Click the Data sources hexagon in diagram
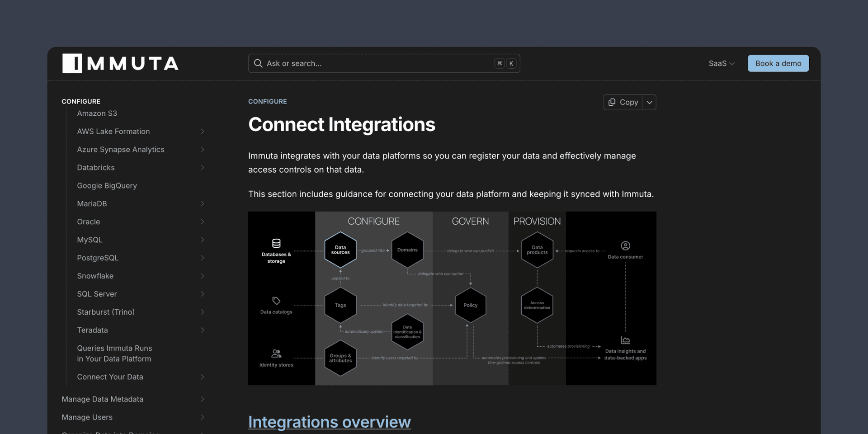 [340, 250]
